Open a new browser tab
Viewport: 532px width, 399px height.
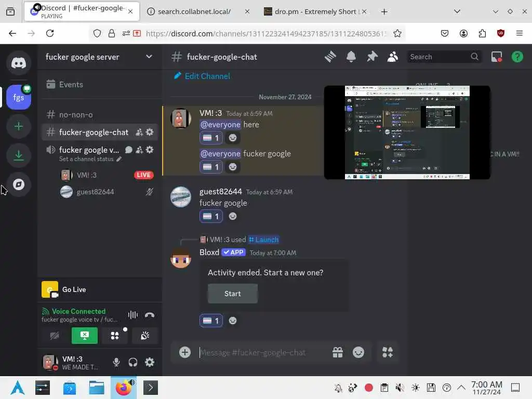pyautogui.click(x=384, y=11)
